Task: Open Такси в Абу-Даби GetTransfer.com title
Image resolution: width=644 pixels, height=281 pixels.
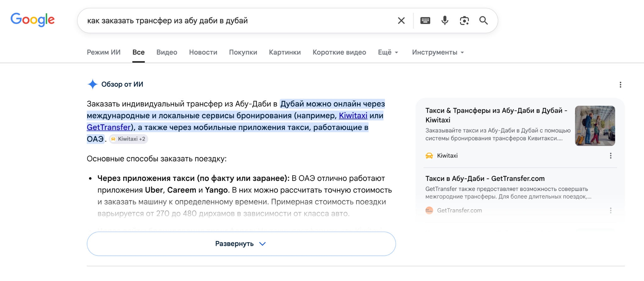Action: pyautogui.click(x=485, y=178)
